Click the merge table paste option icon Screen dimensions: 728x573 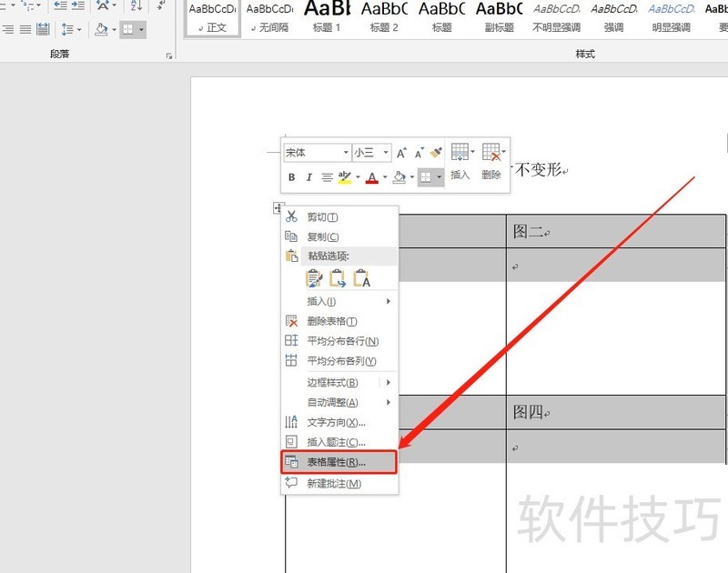coord(338,278)
